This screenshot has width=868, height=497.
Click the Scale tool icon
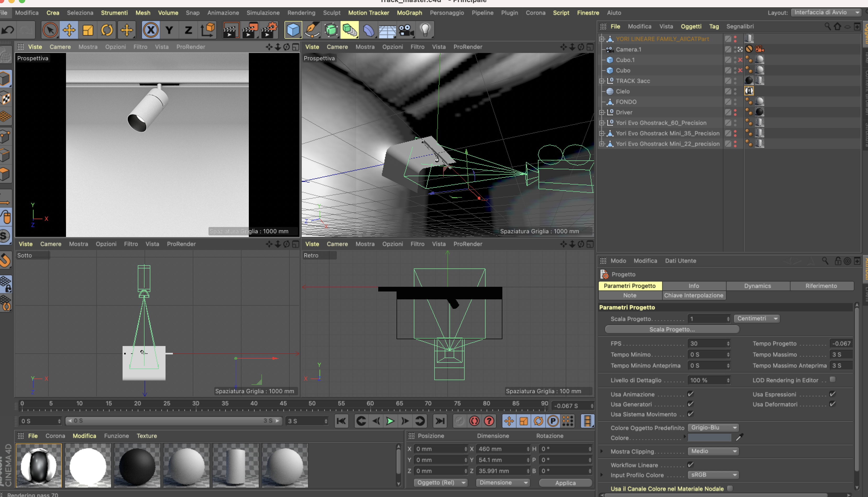point(88,30)
